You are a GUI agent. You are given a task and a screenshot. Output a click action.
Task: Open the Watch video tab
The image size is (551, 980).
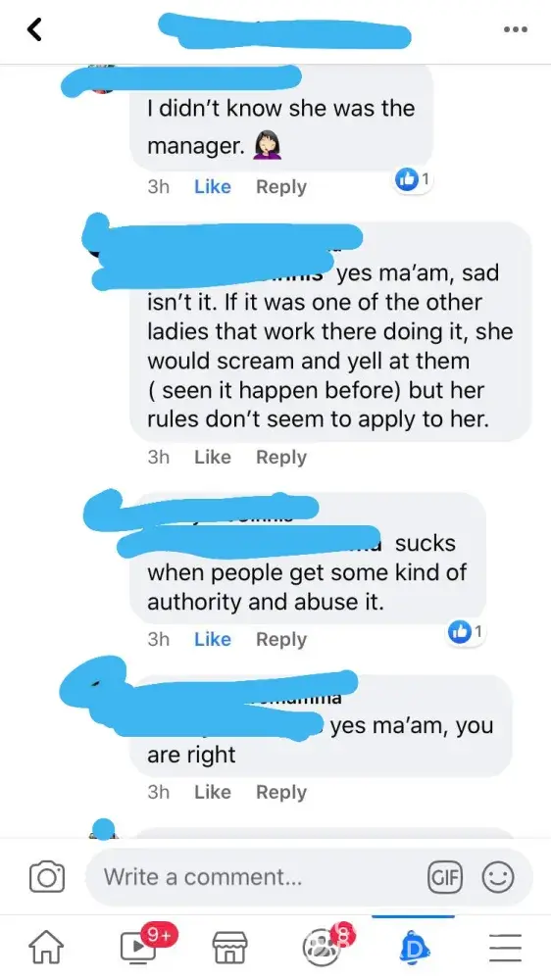139,946
